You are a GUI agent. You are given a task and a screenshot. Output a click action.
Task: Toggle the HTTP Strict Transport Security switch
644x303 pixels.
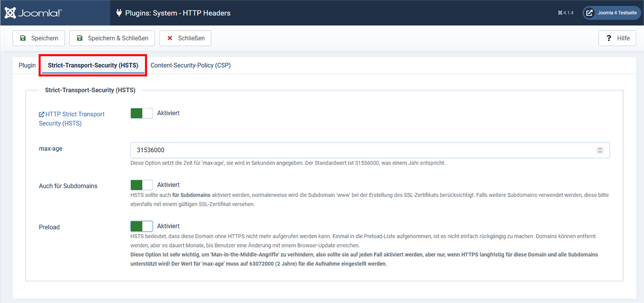141,113
